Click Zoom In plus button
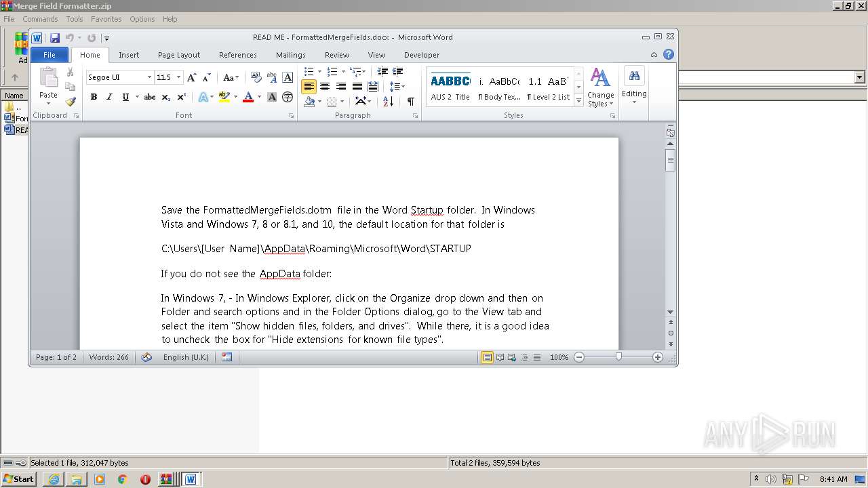 click(657, 357)
